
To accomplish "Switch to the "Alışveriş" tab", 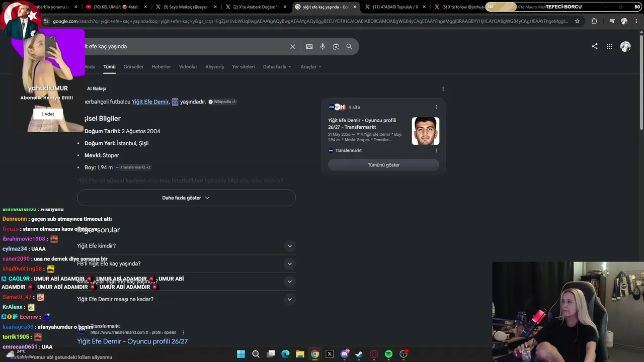I will pos(214,67).
